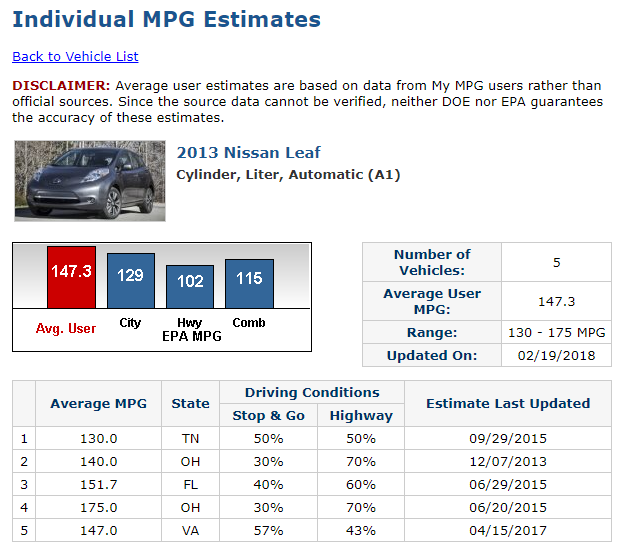Select the 151.7 average MPG cell
This screenshot has height=551, width=622.
click(98, 484)
